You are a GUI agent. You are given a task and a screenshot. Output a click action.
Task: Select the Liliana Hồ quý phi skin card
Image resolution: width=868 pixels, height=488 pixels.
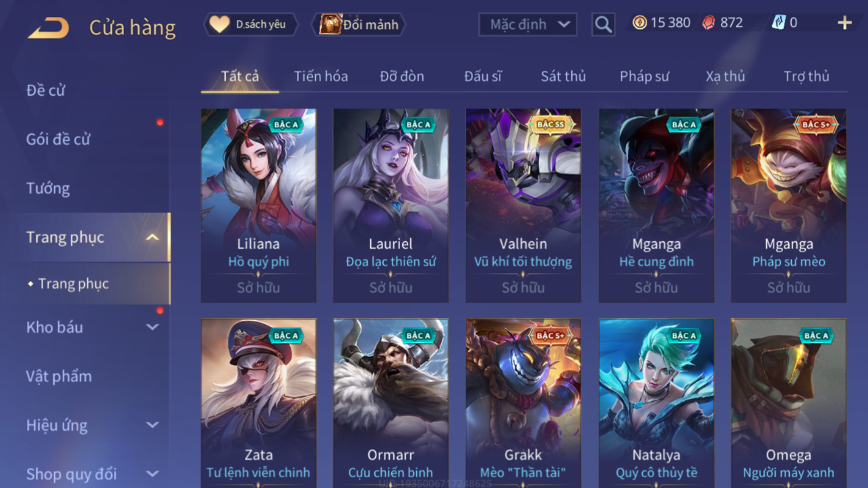[x=258, y=205]
